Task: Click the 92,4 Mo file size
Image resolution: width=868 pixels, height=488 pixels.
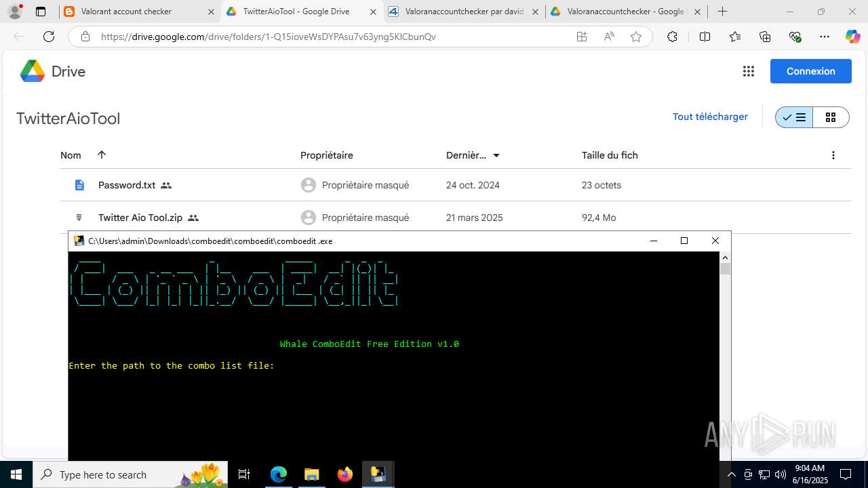Action: point(599,218)
